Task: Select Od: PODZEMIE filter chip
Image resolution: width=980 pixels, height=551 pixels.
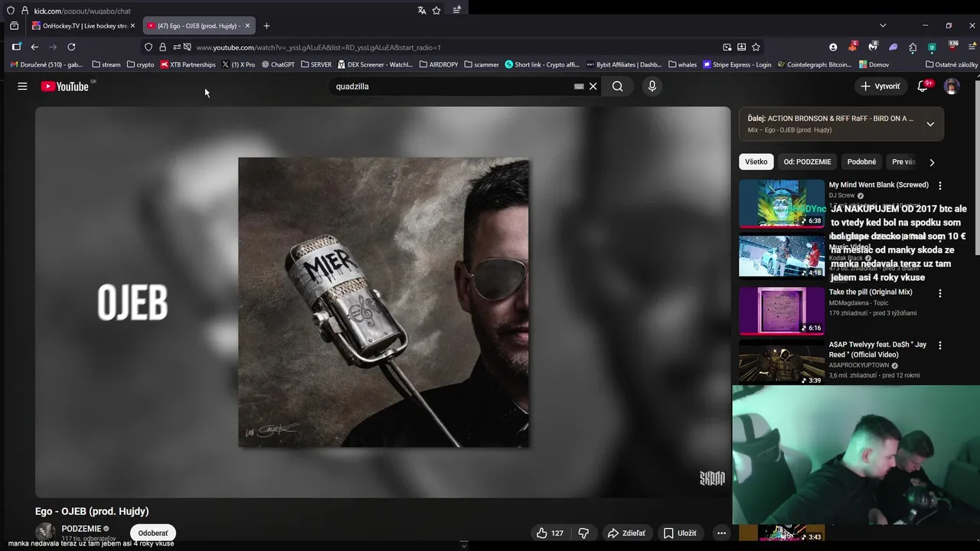Action: point(807,162)
